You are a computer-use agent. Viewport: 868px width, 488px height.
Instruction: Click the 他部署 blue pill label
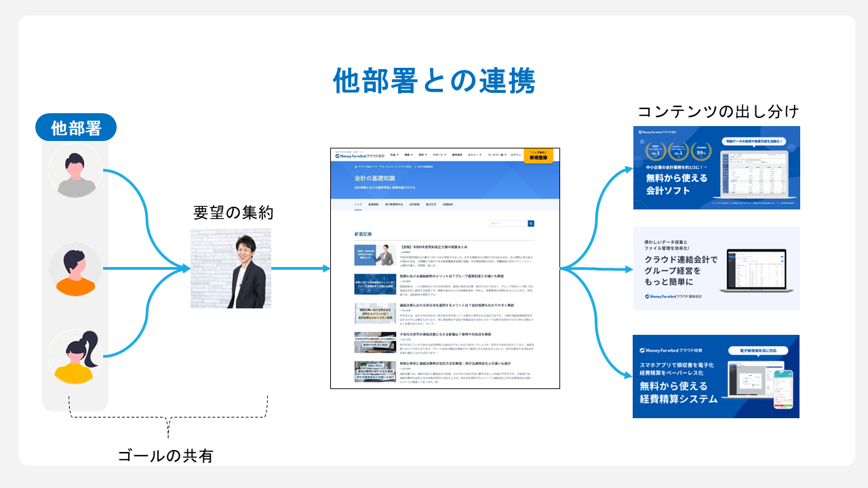75,127
